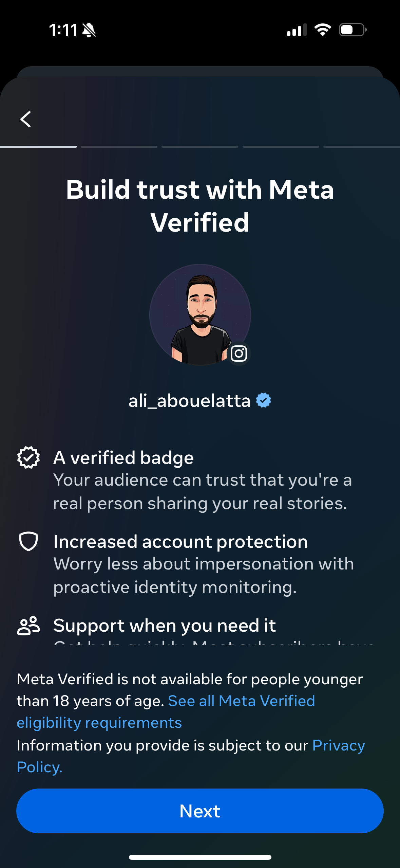The height and width of the screenshot is (868, 400).
Task: Tap the A verified badge heading
Action: tap(123, 457)
